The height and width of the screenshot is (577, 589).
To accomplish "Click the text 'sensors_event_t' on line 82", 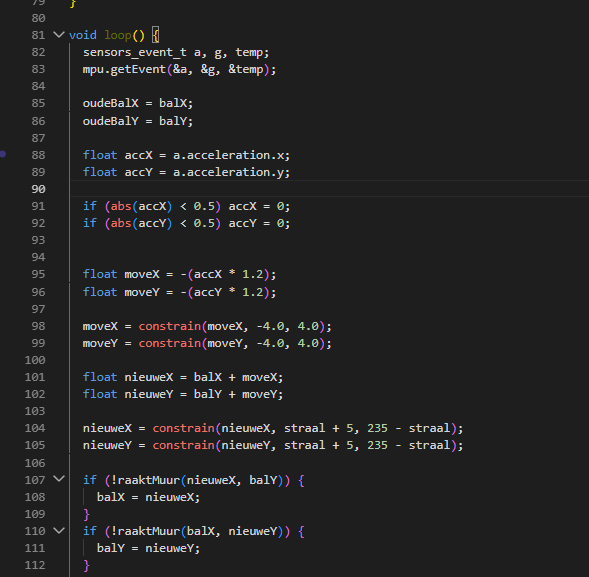I will click(134, 52).
